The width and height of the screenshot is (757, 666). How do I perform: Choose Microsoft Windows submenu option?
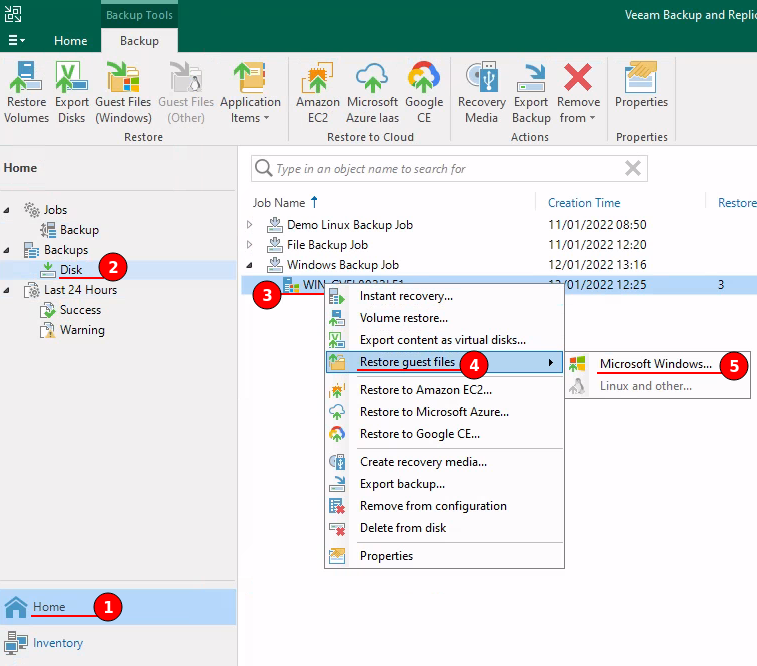pyautogui.click(x=657, y=364)
